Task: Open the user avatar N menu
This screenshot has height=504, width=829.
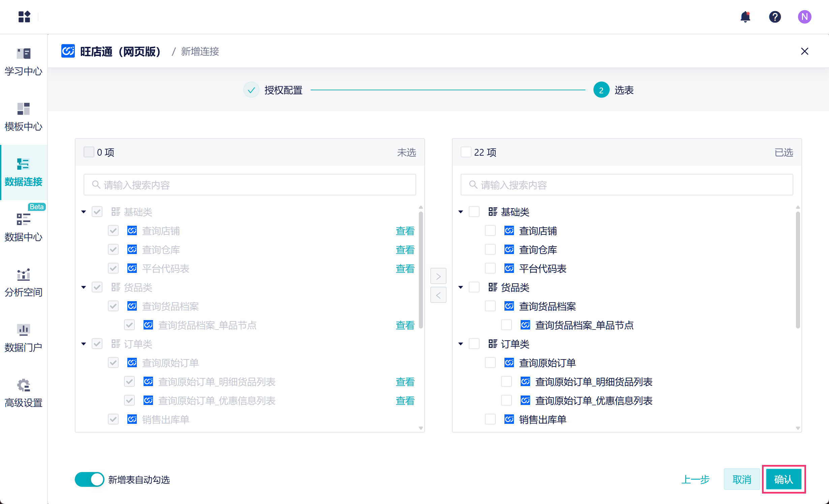Action: click(804, 17)
